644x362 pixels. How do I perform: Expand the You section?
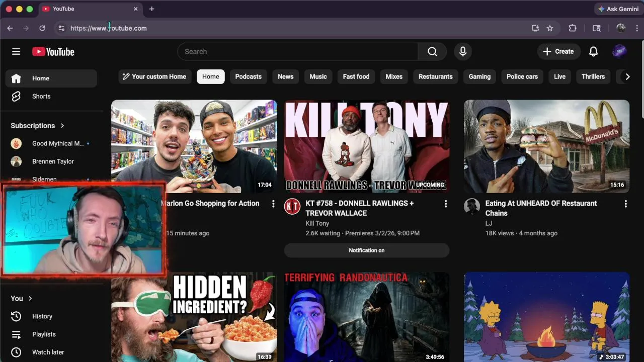[x=22, y=299]
